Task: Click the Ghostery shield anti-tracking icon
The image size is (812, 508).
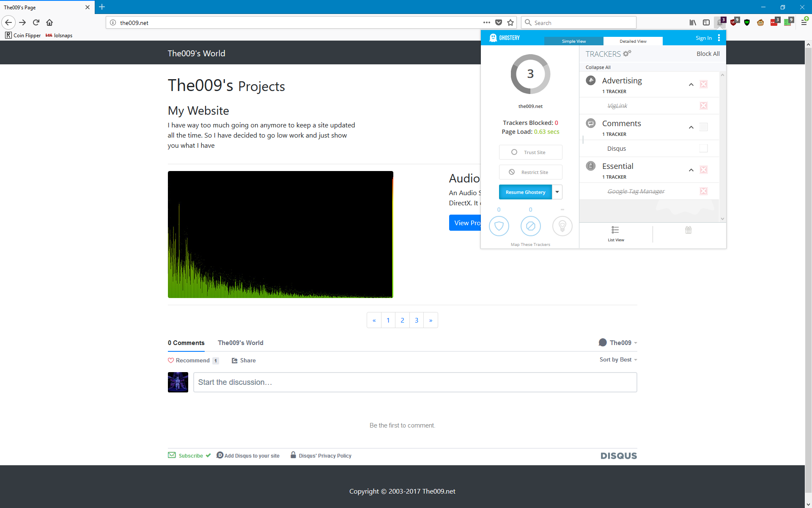Action: [499, 226]
